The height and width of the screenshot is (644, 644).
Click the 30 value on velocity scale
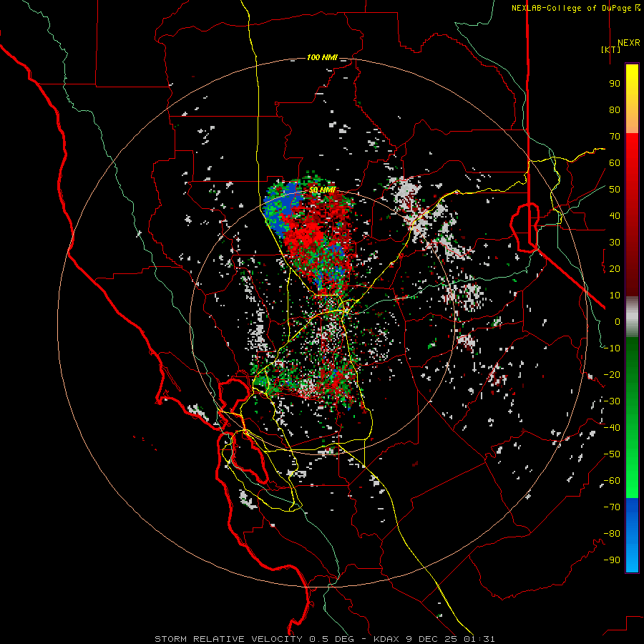coord(615,243)
